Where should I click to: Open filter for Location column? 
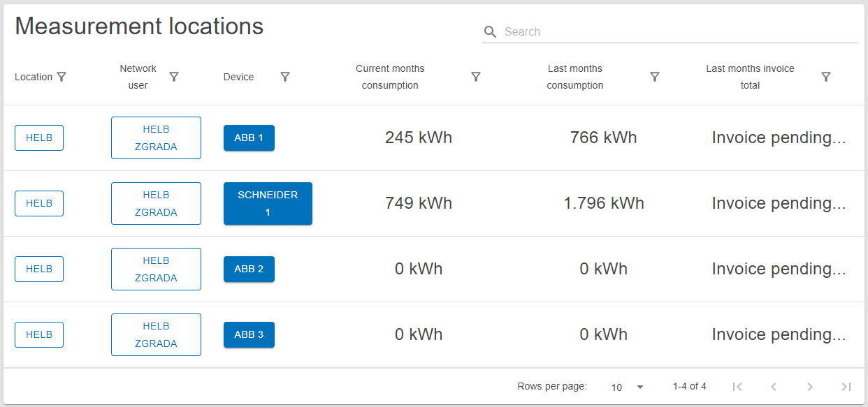click(62, 77)
